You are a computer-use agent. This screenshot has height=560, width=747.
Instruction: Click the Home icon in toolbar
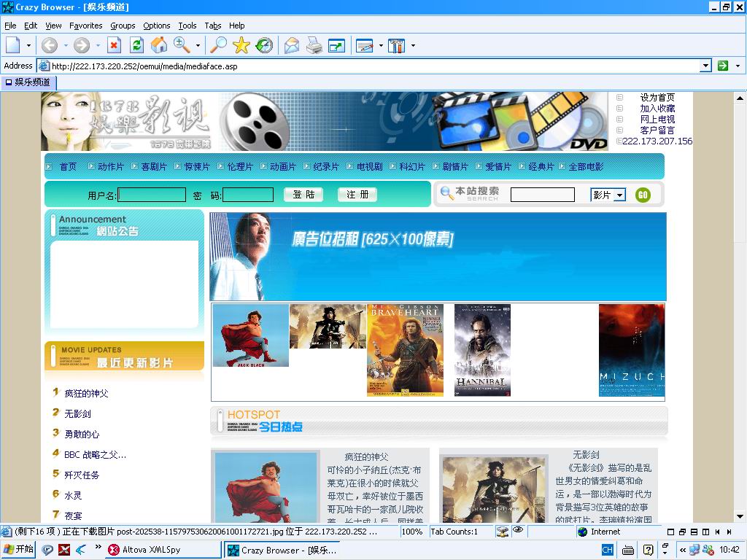coord(159,45)
